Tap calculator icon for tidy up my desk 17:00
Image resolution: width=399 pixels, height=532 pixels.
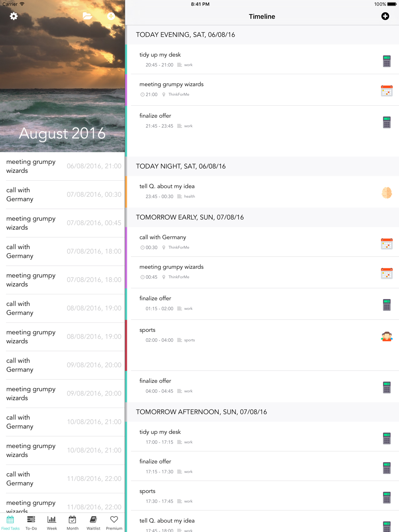(x=387, y=438)
